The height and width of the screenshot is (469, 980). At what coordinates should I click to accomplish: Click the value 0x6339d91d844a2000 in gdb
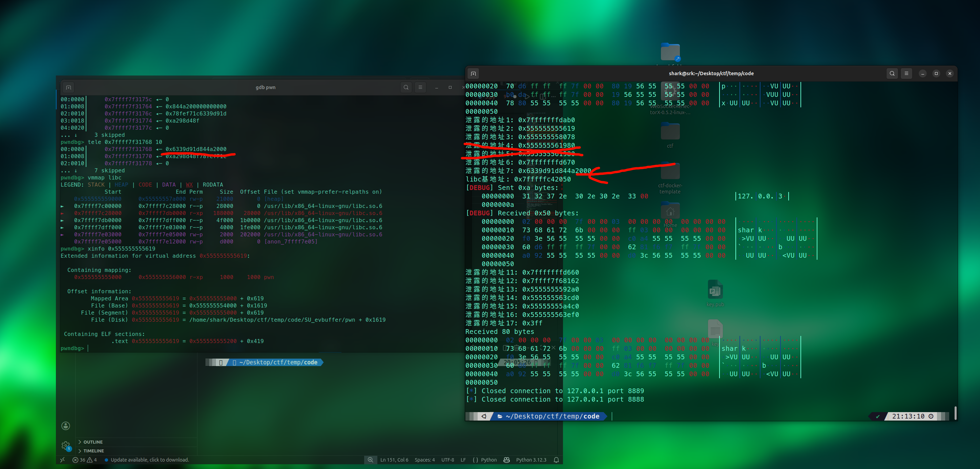[x=195, y=149]
